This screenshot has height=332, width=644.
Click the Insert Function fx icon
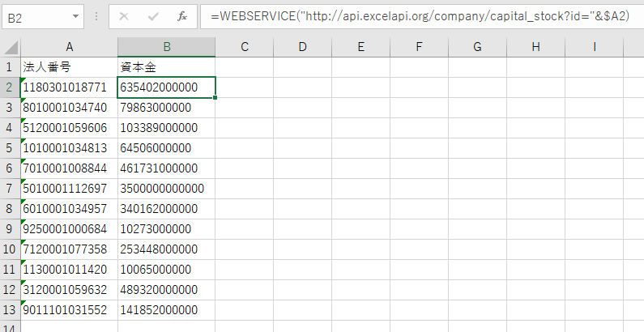182,16
